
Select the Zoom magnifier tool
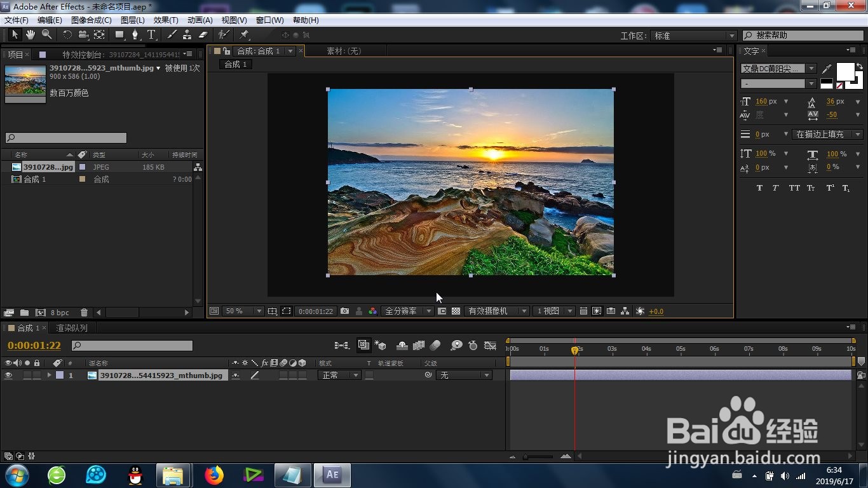[46, 34]
